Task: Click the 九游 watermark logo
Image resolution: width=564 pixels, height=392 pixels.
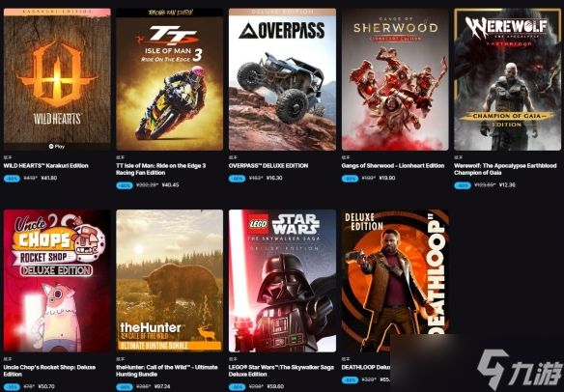Action: (520, 371)
